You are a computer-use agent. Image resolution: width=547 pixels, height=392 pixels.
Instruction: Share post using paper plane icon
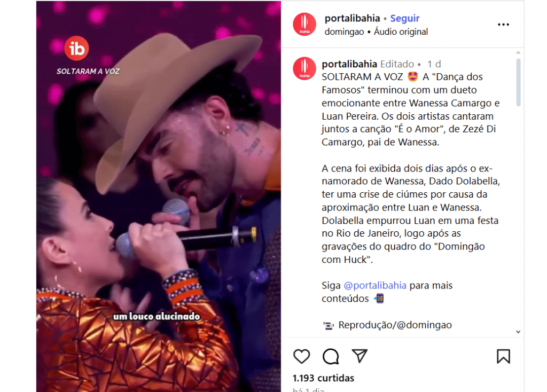360,356
